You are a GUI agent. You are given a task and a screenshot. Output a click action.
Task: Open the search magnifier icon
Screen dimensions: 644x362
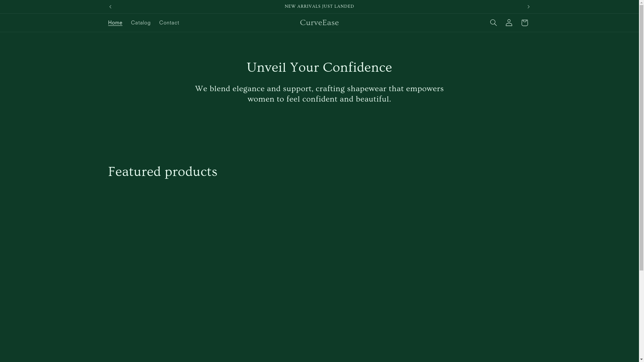[x=493, y=23]
